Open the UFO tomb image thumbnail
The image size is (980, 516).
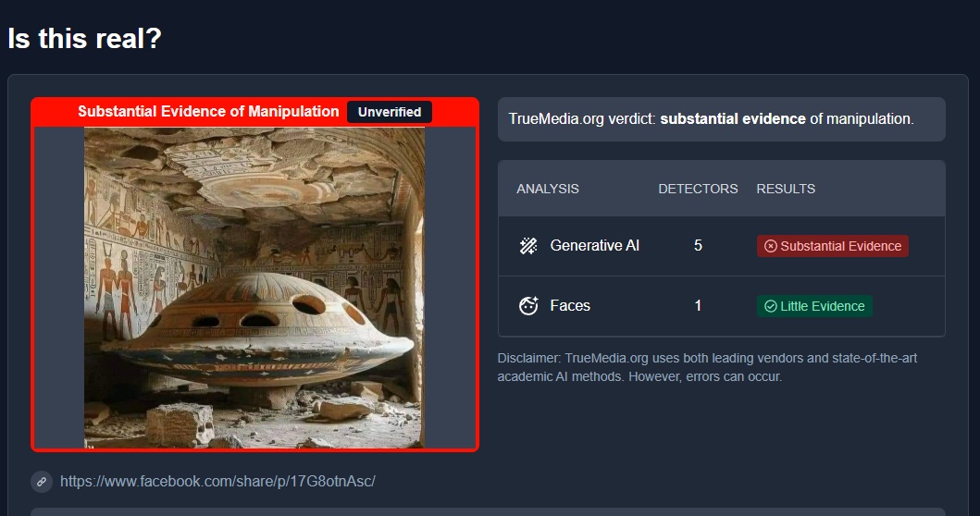254,287
